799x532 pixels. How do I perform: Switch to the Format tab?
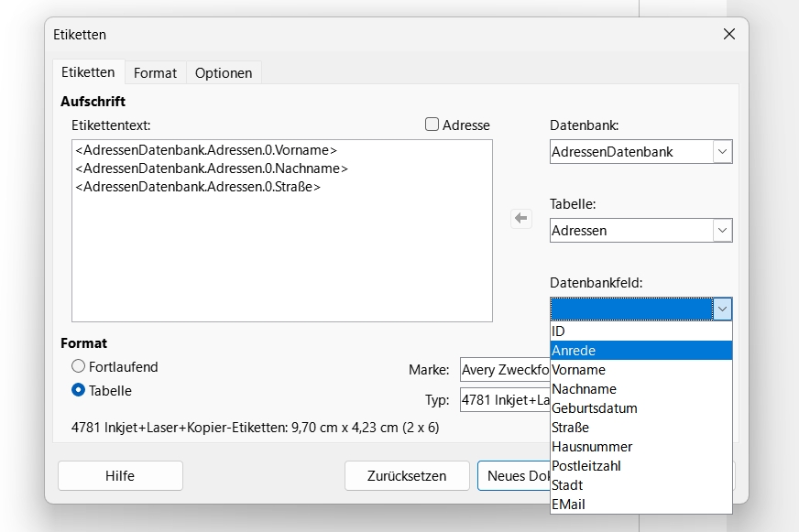click(156, 73)
